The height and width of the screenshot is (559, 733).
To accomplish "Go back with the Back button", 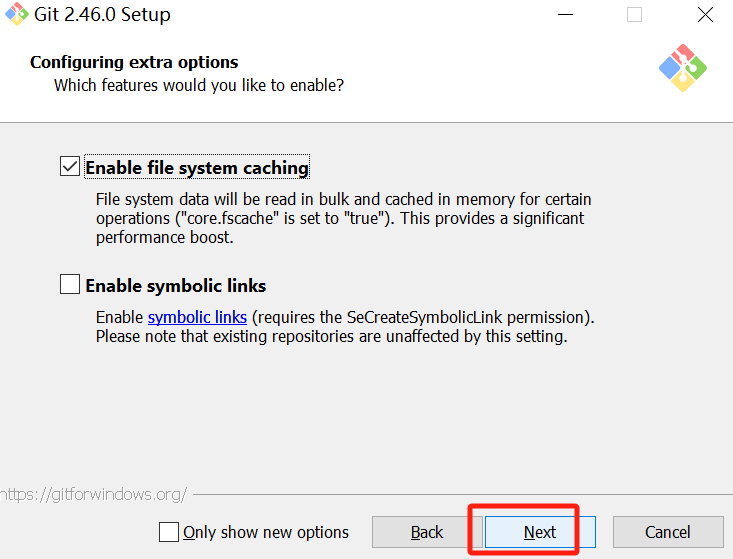I will click(x=427, y=532).
